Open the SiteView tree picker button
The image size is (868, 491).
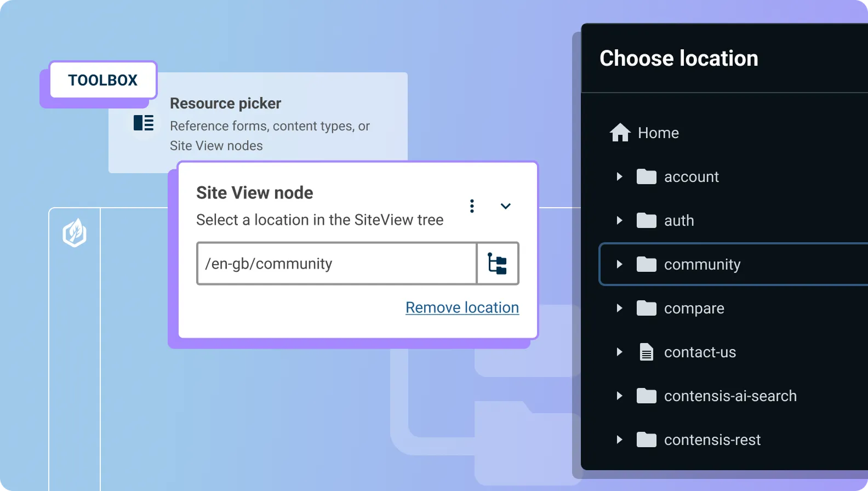[x=498, y=264]
